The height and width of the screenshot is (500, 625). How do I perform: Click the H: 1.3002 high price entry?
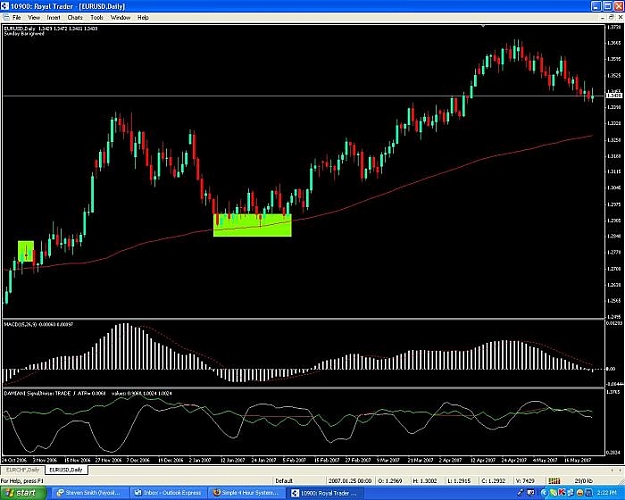(425, 481)
